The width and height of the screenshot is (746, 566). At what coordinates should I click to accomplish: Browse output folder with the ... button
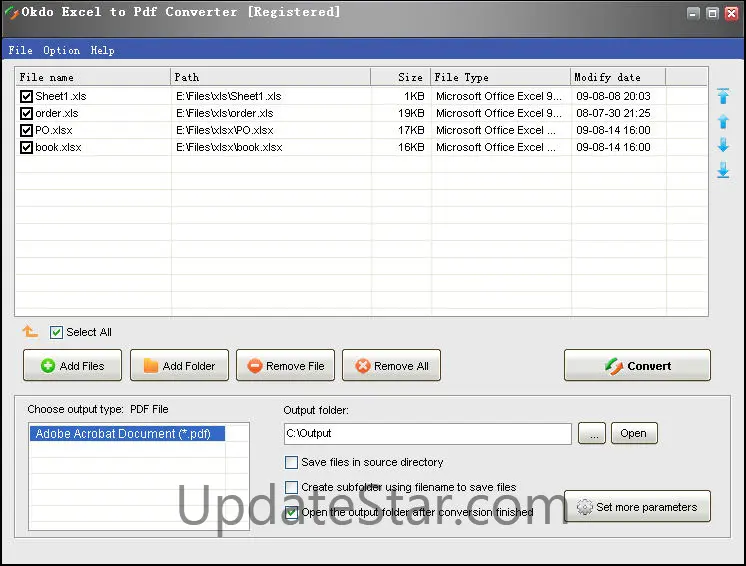(592, 433)
